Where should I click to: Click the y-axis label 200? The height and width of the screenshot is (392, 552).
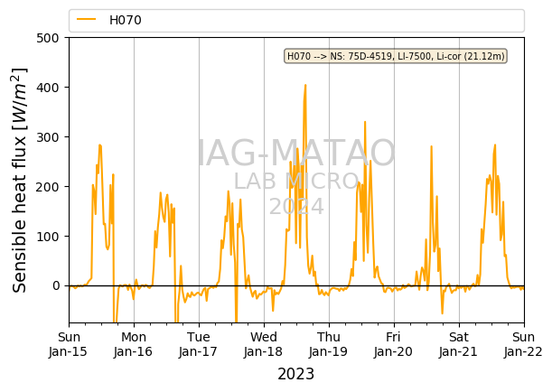48,186
